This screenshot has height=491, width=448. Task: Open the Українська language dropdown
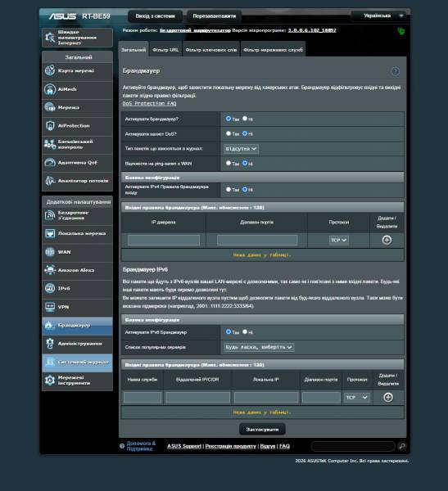(380, 16)
